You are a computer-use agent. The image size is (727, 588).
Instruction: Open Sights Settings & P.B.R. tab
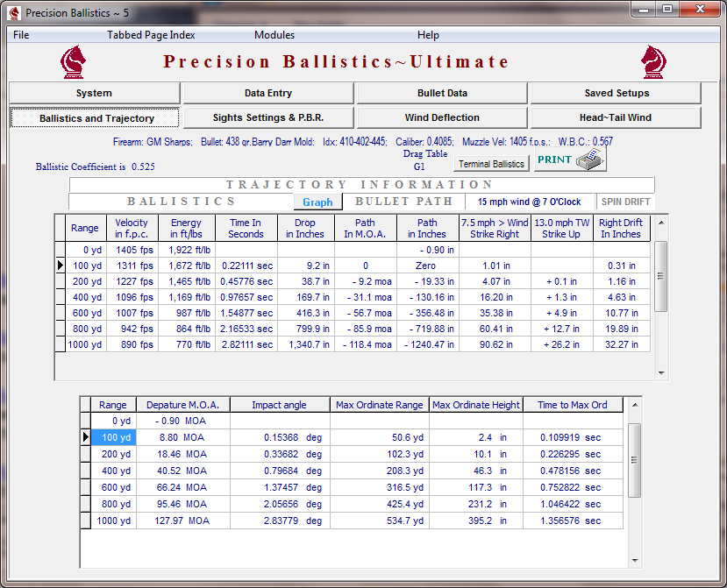pyautogui.click(x=268, y=117)
